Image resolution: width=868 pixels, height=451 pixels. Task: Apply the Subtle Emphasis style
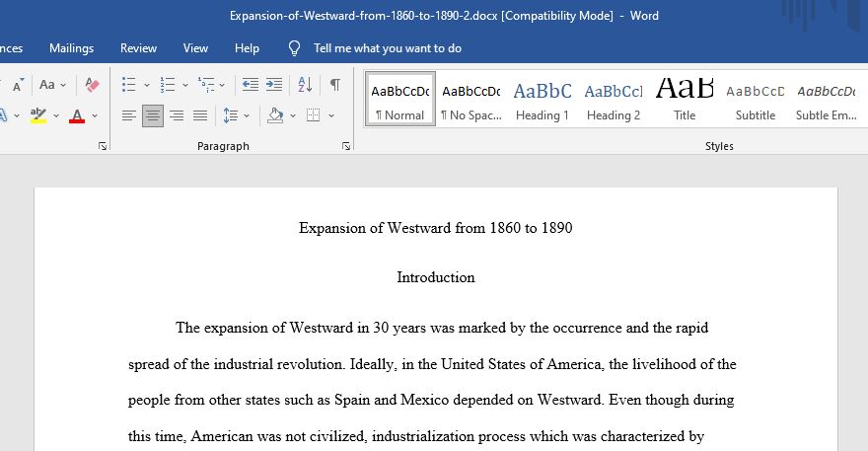[x=827, y=99]
